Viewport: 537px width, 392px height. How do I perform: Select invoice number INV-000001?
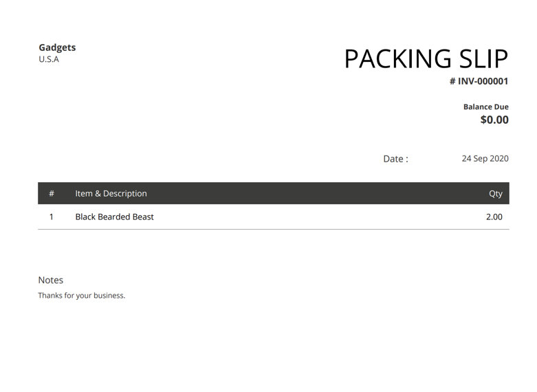(483, 81)
